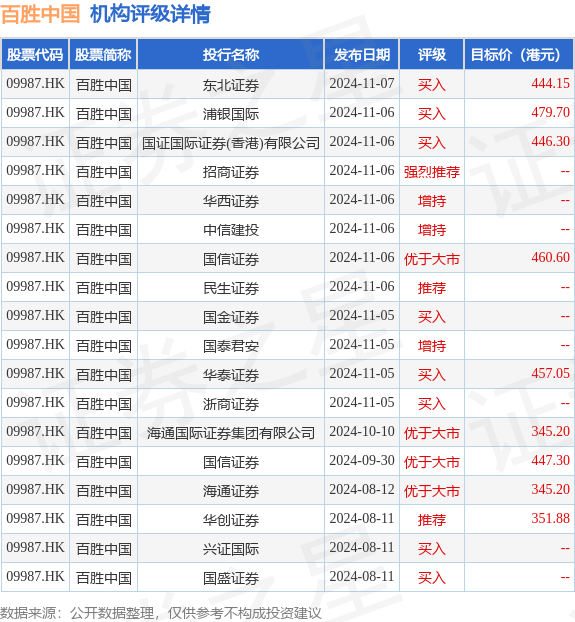Select the 中信建投 cell
This screenshot has height=622, width=575.
231,229
